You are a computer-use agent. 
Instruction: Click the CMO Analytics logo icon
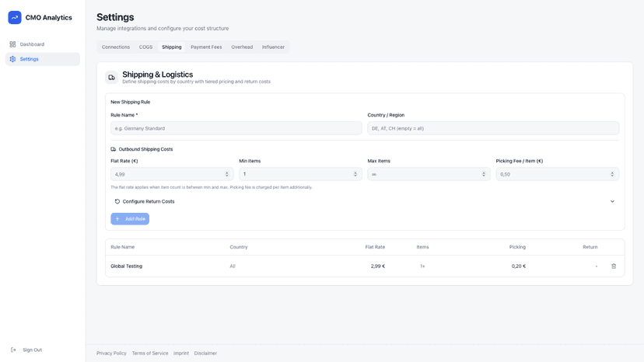click(x=15, y=17)
